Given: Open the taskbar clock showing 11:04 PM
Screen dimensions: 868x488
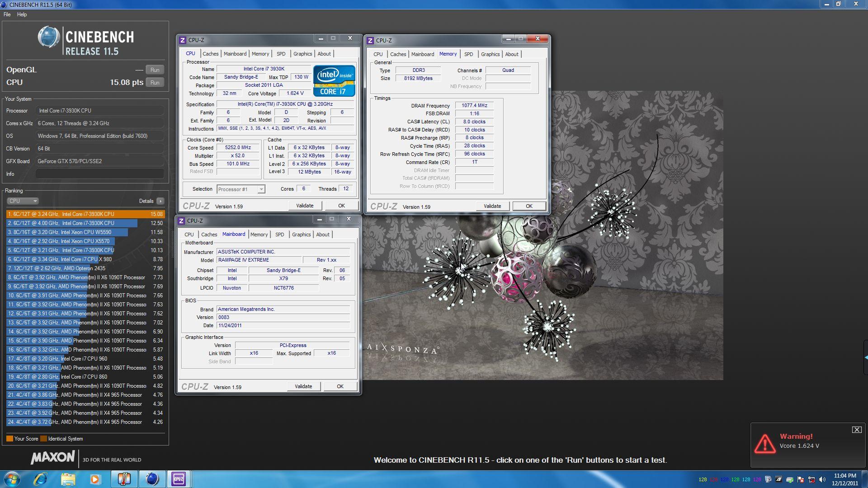Looking at the screenshot, I should [844, 479].
